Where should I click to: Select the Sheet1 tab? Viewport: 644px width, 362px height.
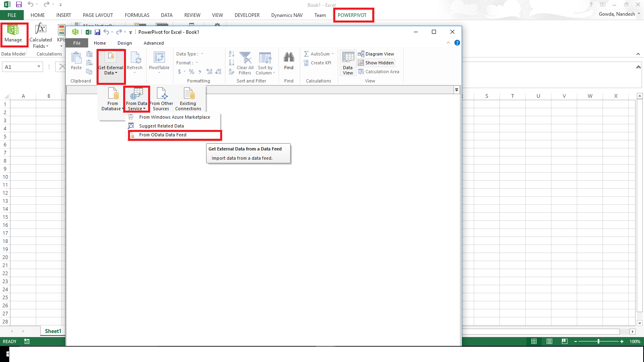click(53, 331)
